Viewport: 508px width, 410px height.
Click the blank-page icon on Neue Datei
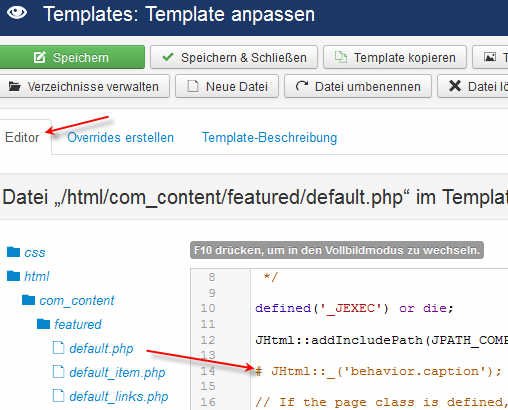tap(192, 86)
